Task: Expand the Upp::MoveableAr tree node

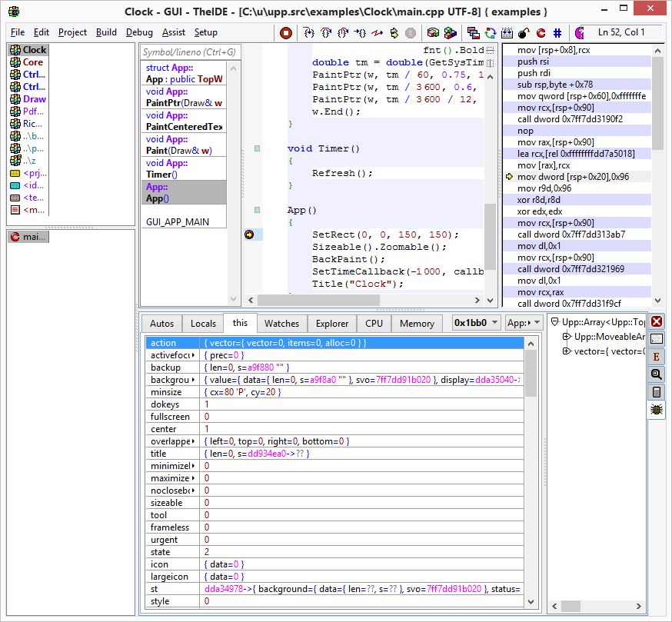Action: tap(567, 337)
